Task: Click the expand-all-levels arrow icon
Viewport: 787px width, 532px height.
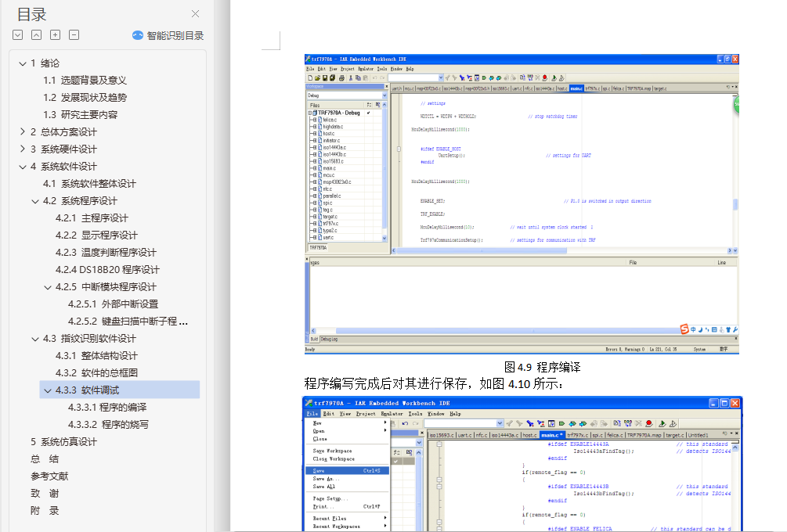Action: tap(17, 34)
